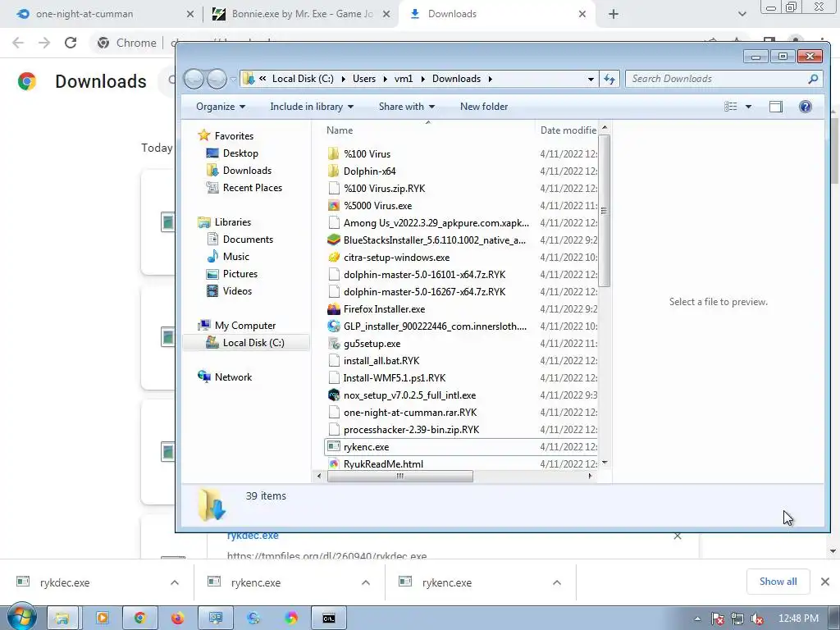Select the rykenc.exe file icon in Explorer
840x630 pixels.
pyautogui.click(x=333, y=447)
